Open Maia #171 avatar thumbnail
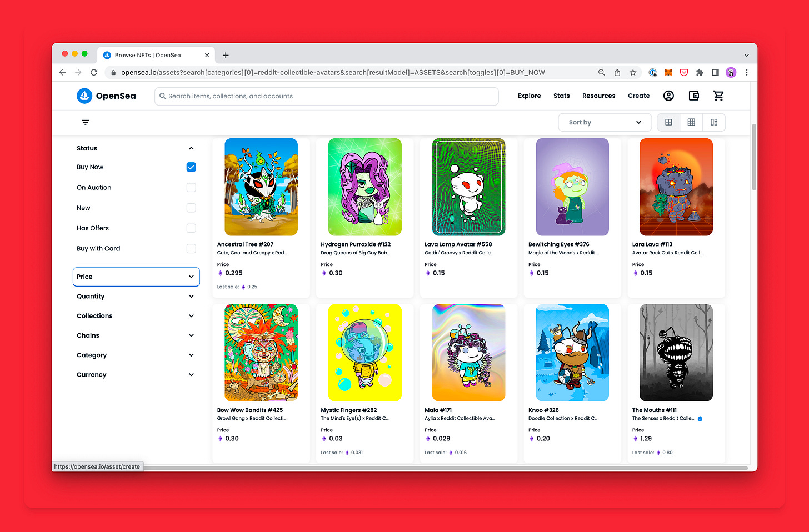The image size is (809, 532). click(x=468, y=353)
